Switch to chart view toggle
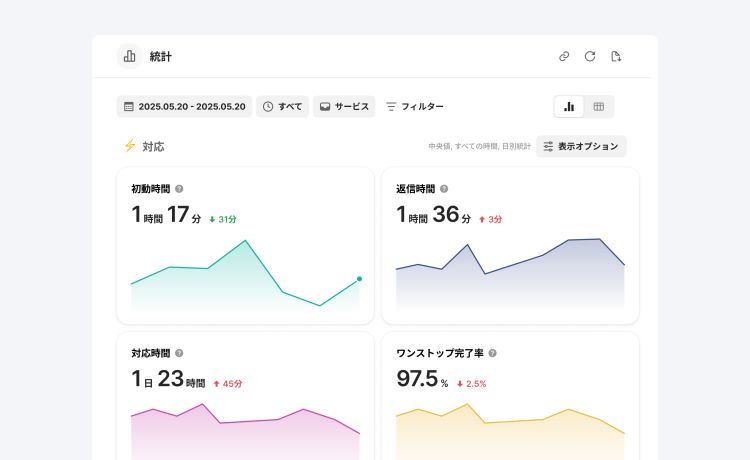The width and height of the screenshot is (750, 460). (569, 107)
